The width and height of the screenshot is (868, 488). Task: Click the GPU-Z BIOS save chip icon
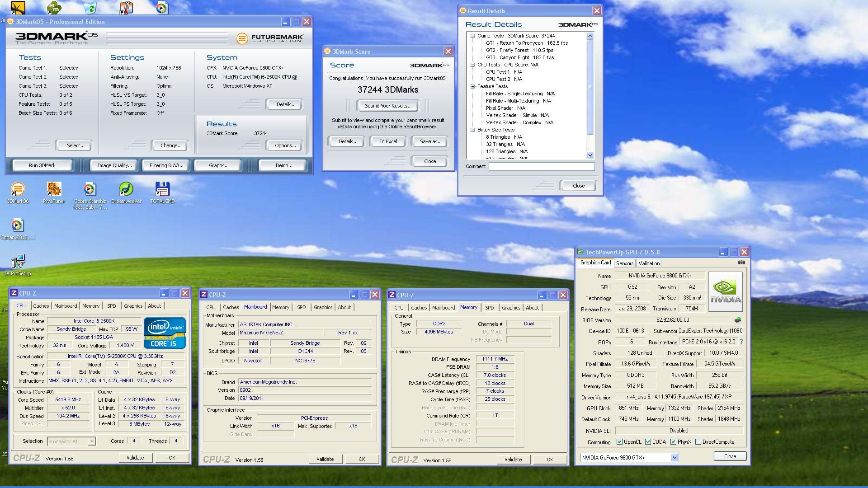pyautogui.click(x=738, y=320)
